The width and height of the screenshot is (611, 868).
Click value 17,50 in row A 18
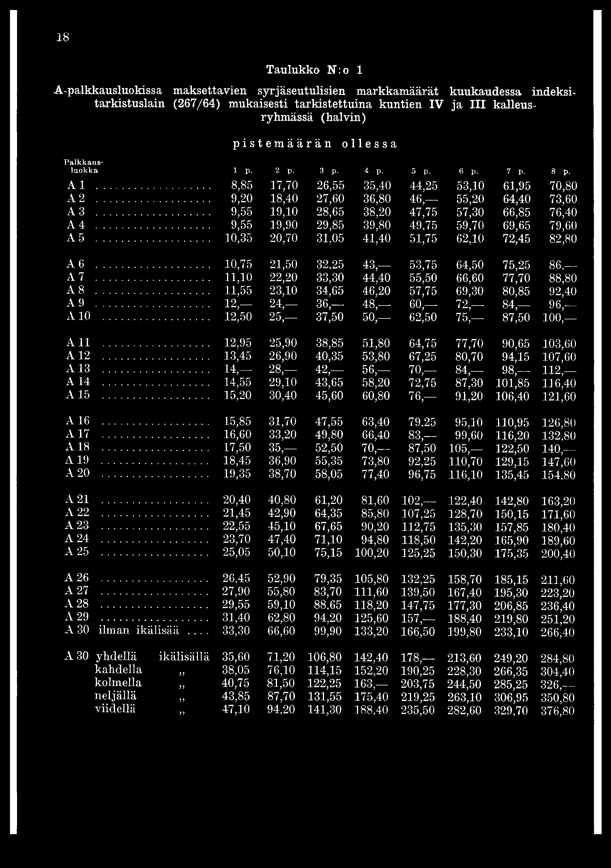pyautogui.click(x=238, y=448)
